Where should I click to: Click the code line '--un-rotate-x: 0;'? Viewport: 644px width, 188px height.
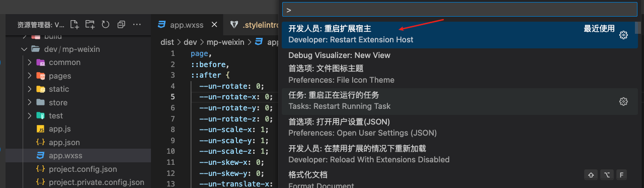[236, 97]
